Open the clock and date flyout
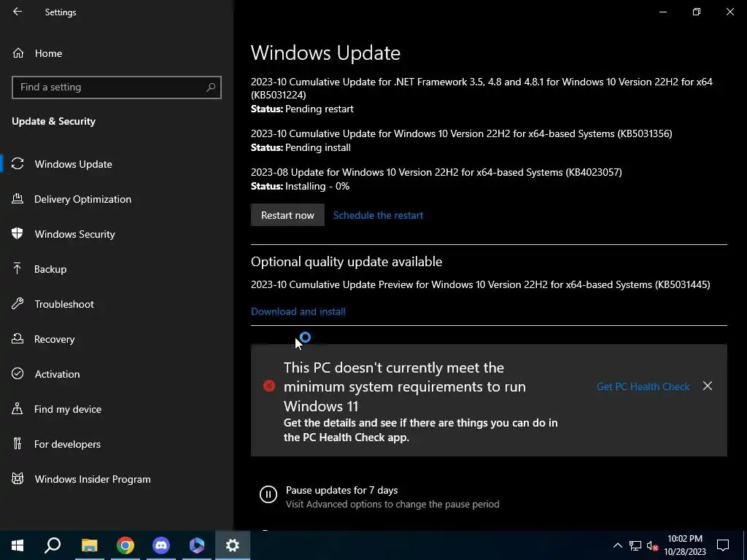The width and height of the screenshot is (747, 560). tap(685, 545)
